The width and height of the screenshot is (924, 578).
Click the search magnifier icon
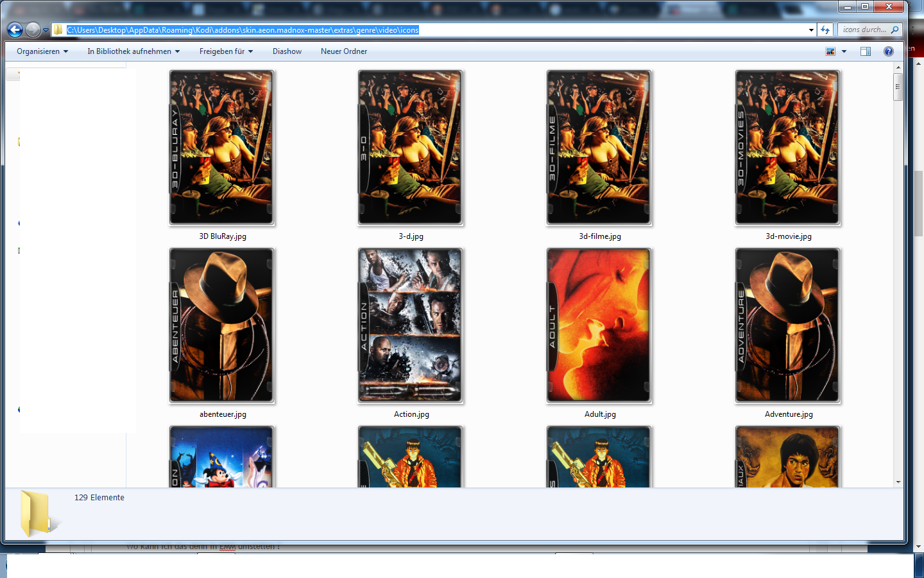click(x=895, y=30)
